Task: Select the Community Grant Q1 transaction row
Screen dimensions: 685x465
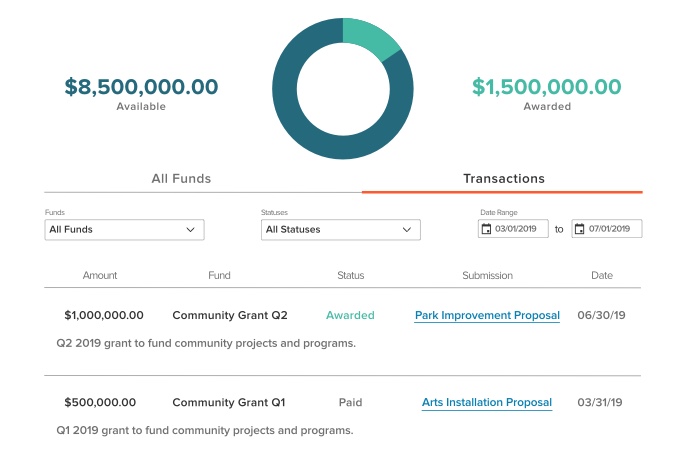Action: coord(229,403)
